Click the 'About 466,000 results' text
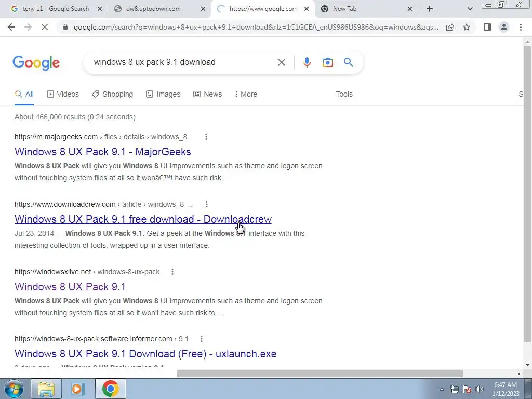 pyautogui.click(x=75, y=117)
